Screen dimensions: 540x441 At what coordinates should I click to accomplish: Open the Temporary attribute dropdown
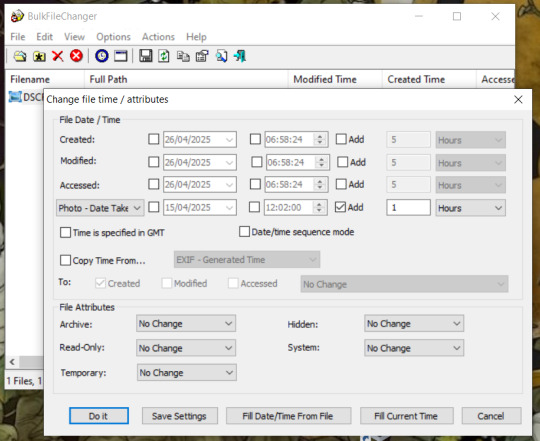tap(187, 372)
